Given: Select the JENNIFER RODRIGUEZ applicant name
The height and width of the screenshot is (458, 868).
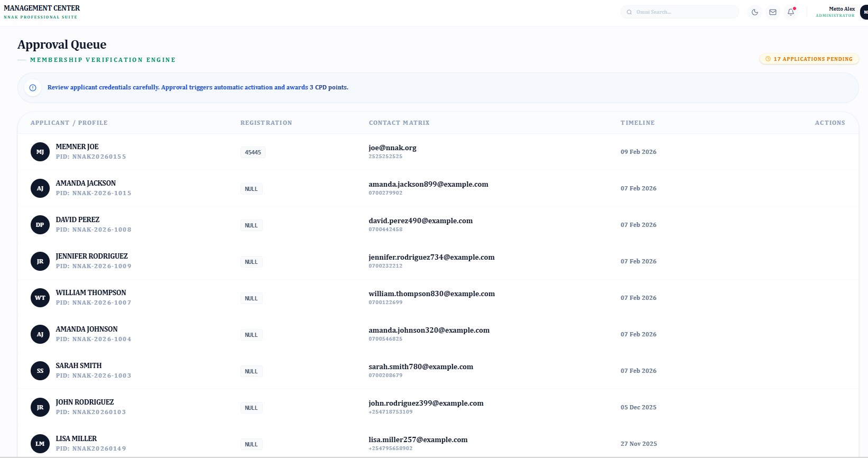Looking at the screenshot, I should pos(92,257).
